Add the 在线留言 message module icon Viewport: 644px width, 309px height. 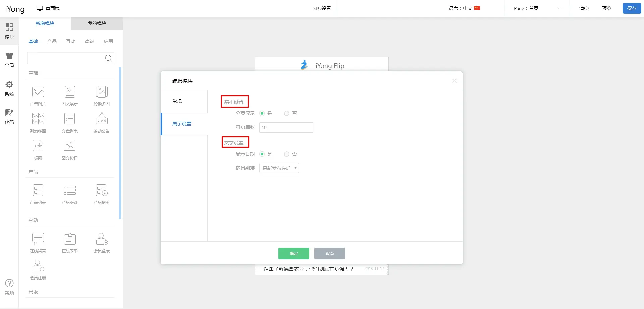click(38, 239)
